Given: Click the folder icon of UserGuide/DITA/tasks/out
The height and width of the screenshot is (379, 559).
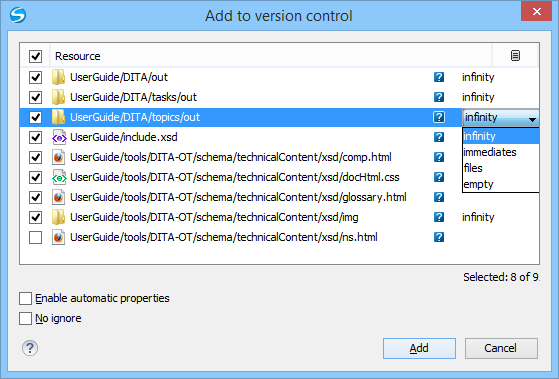Looking at the screenshot, I should (58, 97).
